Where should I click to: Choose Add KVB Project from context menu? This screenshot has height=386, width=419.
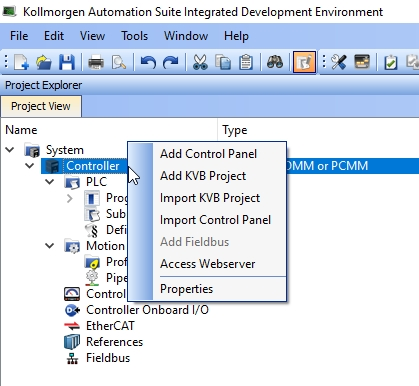click(x=203, y=176)
